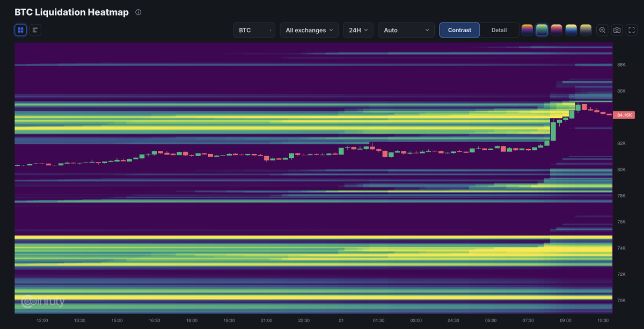
Task: Open the Auto scale dropdown
Action: (x=406, y=30)
